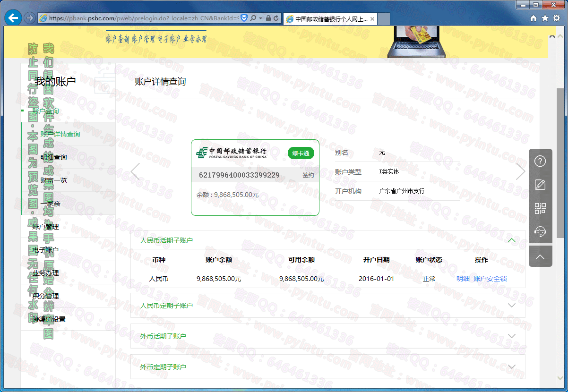568x392 pixels.
Task: Open the 明细 link in the 人民币 row
Action: pos(463,279)
